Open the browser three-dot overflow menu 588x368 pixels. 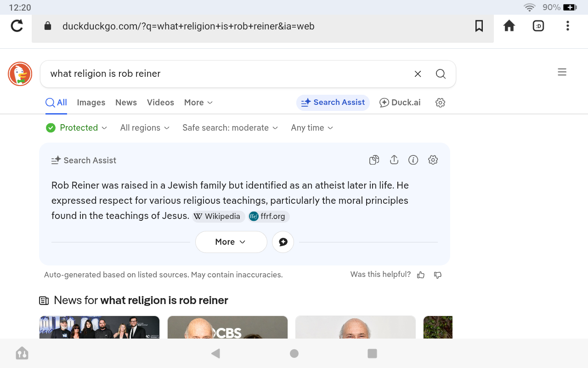(x=568, y=26)
